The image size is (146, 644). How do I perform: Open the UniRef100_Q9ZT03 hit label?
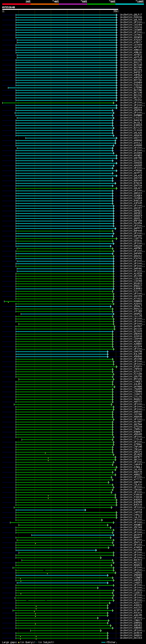click(x=131, y=138)
